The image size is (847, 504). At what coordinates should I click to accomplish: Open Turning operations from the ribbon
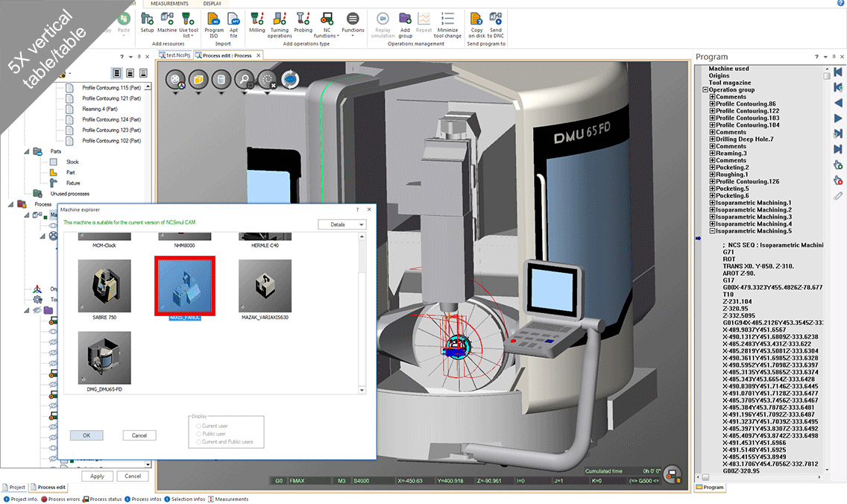pos(280,19)
